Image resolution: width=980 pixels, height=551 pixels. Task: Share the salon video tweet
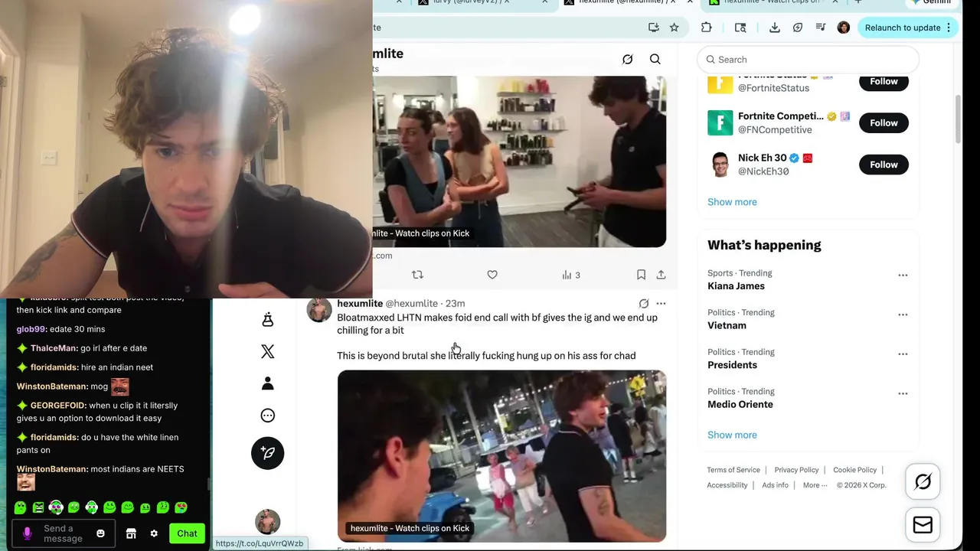(x=661, y=275)
